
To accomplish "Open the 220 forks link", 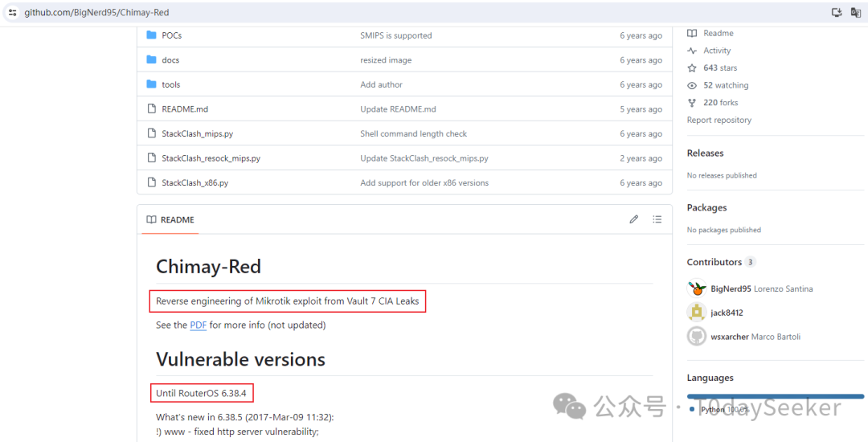I will 721,102.
